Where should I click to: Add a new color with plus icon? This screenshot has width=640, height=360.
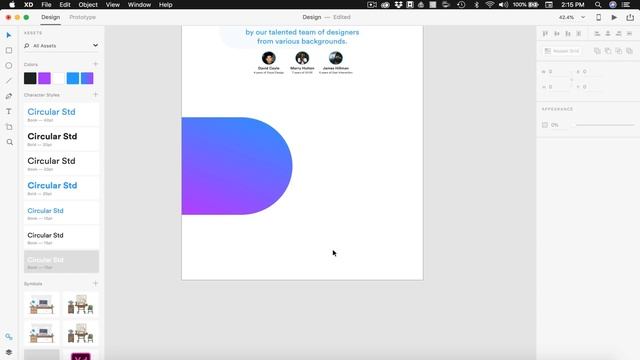(96, 64)
